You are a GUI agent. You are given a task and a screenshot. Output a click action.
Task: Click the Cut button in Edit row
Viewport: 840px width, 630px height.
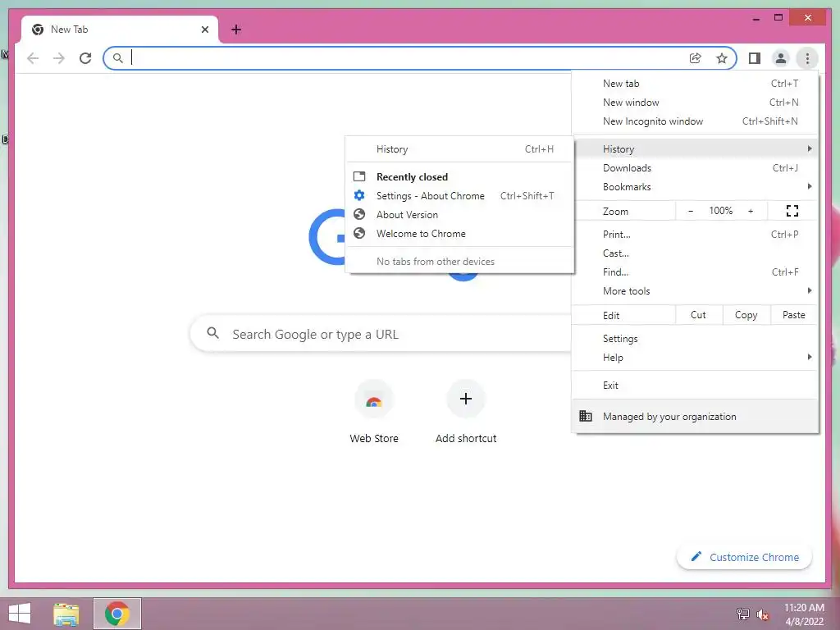[x=699, y=315]
